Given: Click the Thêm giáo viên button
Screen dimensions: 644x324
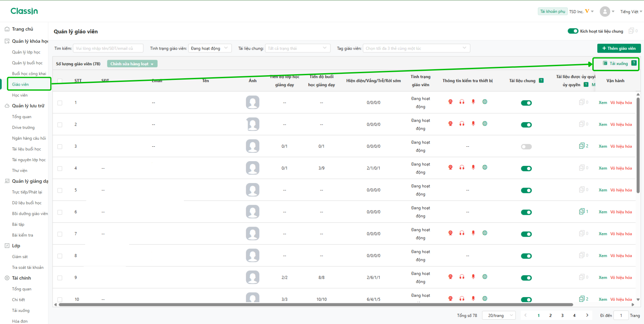Looking at the screenshot, I should click(x=619, y=48).
